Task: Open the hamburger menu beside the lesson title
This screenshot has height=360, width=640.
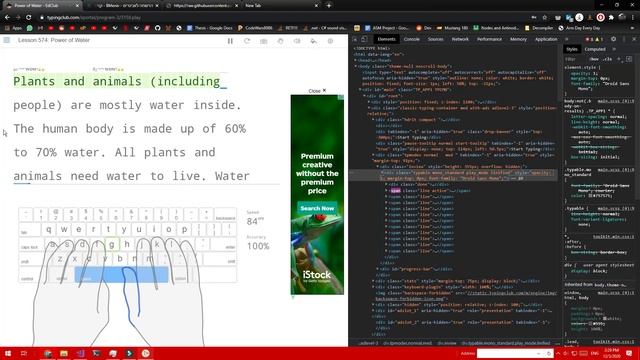Action: click(7, 40)
